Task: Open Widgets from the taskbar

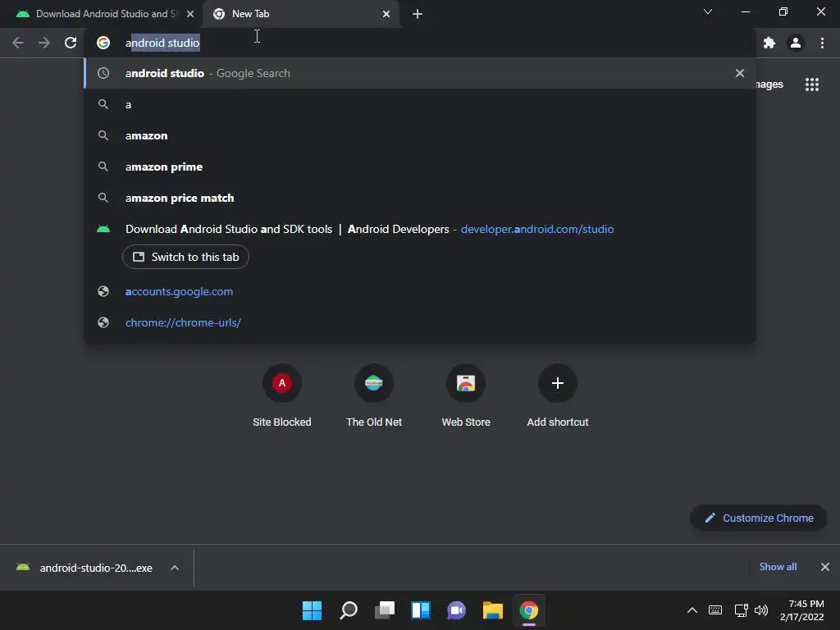Action: (x=421, y=610)
